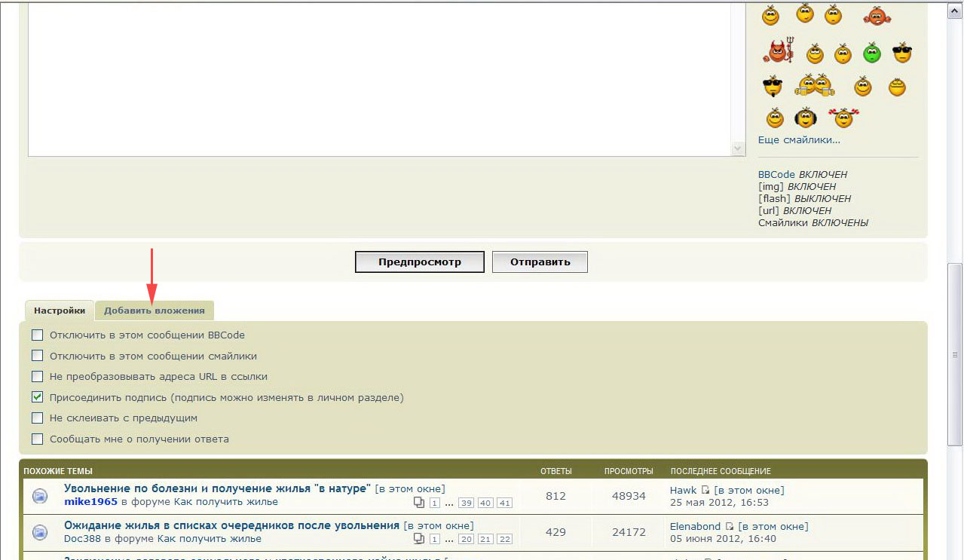Image resolution: width=964 pixels, height=560 pixels.
Task: Open 'Еще смайлики...' link
Action: click(799, 139)
